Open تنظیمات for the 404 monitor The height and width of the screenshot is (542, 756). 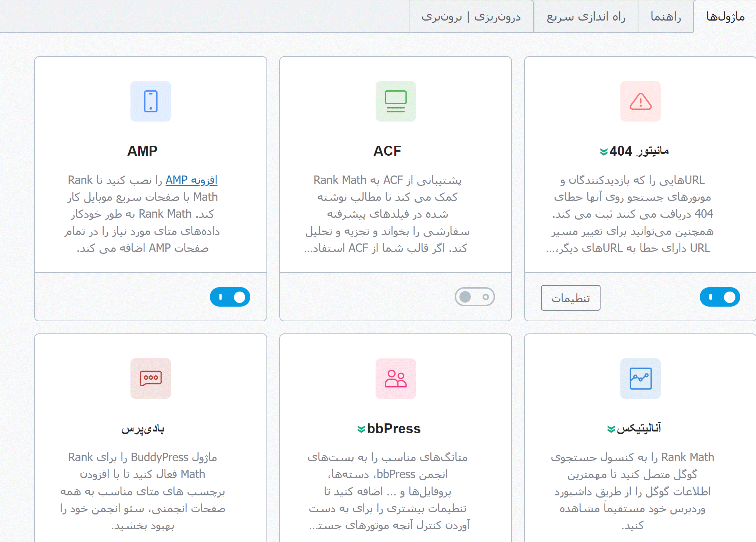point(570,298)
